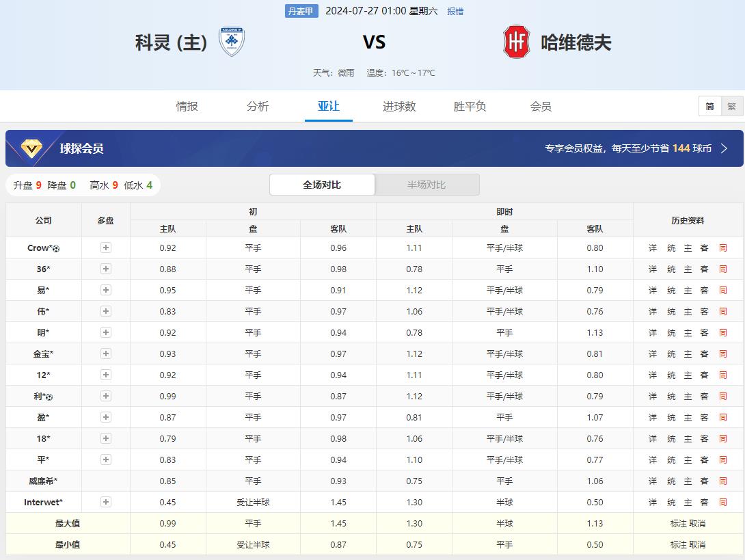The height and width of the screenshot is (560, 745).
Task: Expand multi-handicap plus for 金宝* row
Action: coord(106,354)
